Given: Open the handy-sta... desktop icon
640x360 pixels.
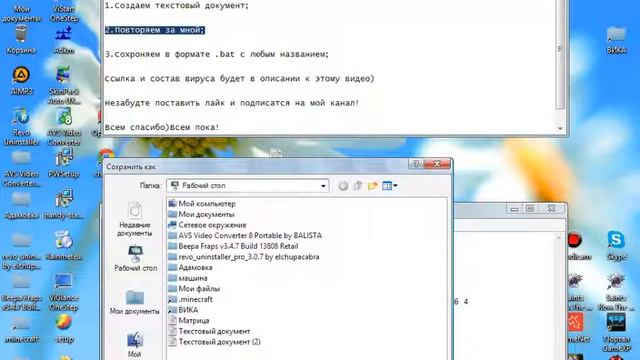Looking at the screenshot, I should pos(64,205).
